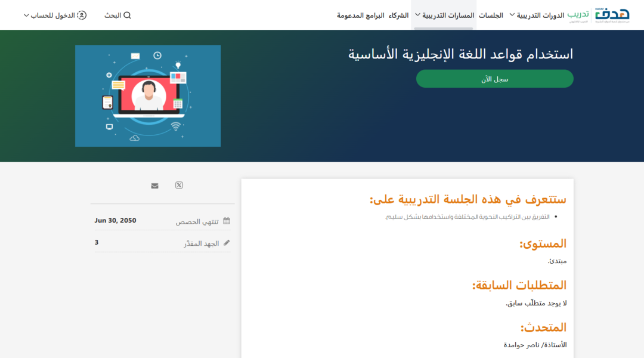The image size is (644, 358).
Task: Click the course illustration thumbnail
Action: pyautogui.click(x=148, y=96)
